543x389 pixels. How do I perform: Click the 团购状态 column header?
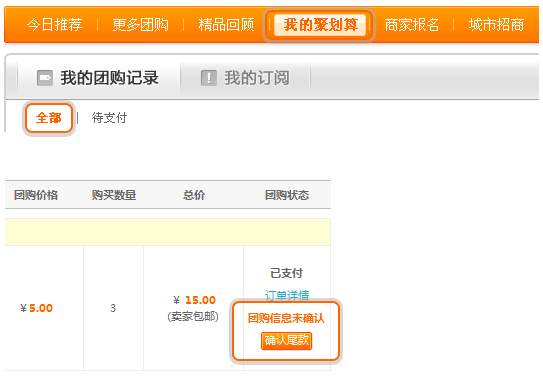click(x=287, y=195)
